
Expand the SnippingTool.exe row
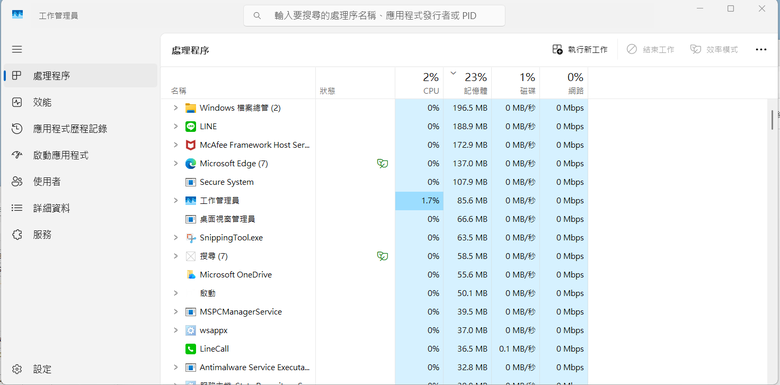[x=175, y=237]
